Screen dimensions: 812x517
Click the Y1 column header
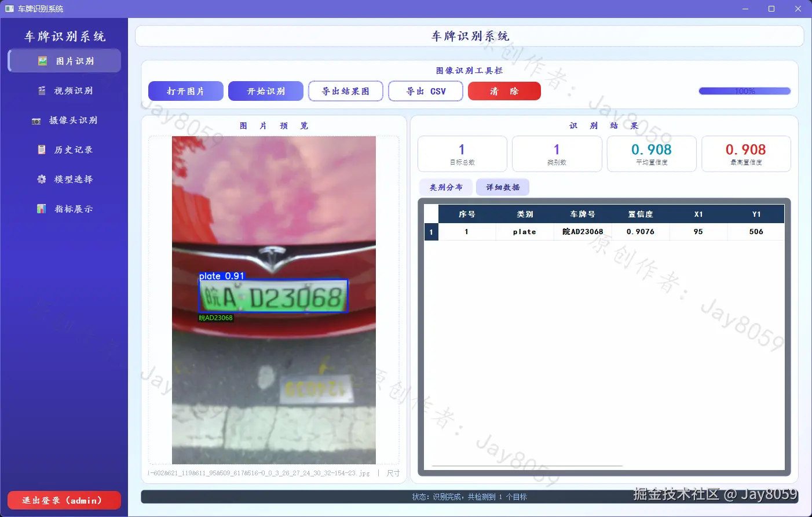click(756, 214)
